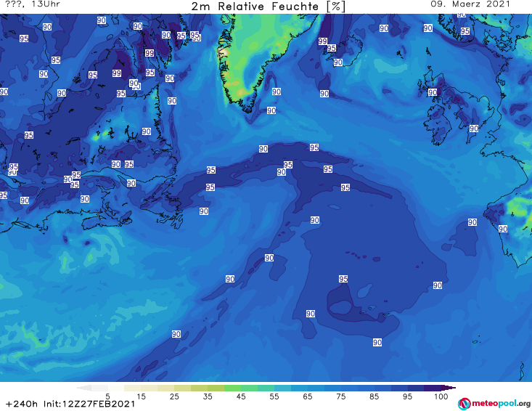
Task: Click the colorbar tick label 85
Action: pyautogui.click(x=375, y=396)
